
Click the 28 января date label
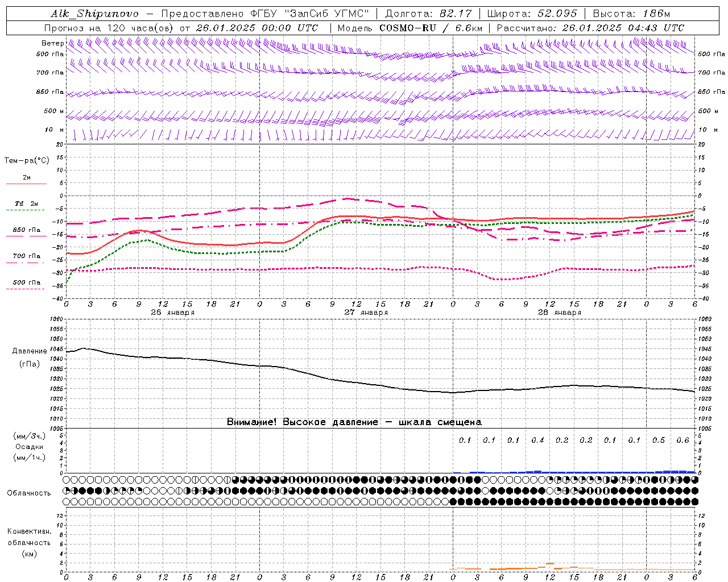559,313
